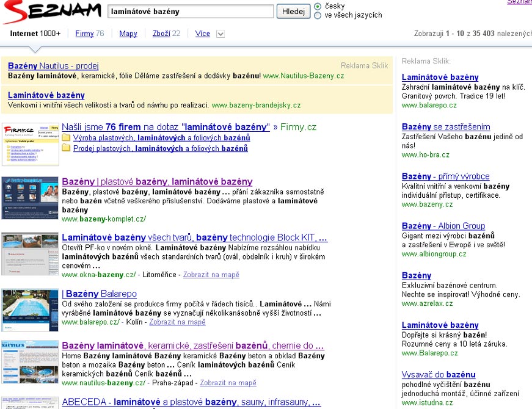Open sidebar ad 'Laminátové bazény' balarepo.cz
The width and height of the screenshot is (532, 409).
pyautogui.click(x=440, y=78)
